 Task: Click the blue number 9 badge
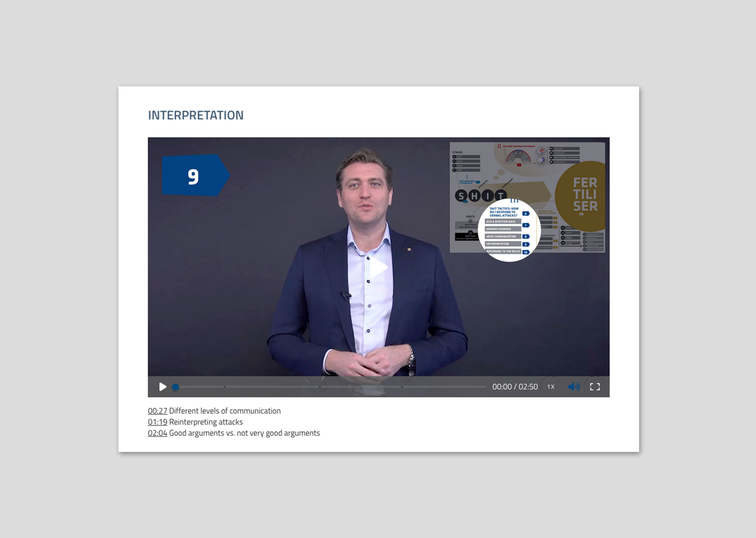(x=196, y=175)
